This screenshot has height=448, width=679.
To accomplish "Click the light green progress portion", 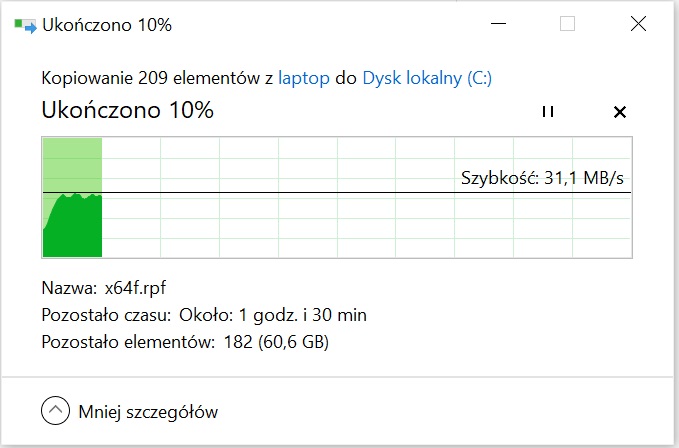I will (72, 164).
